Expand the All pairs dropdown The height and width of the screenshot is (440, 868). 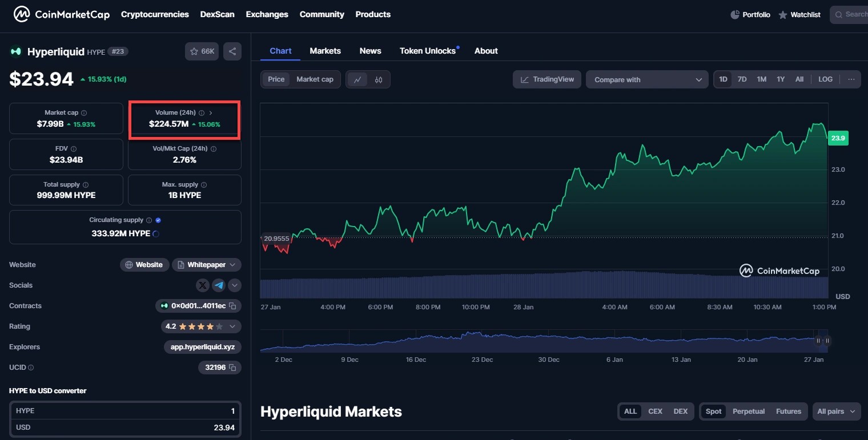pos(837,411)
